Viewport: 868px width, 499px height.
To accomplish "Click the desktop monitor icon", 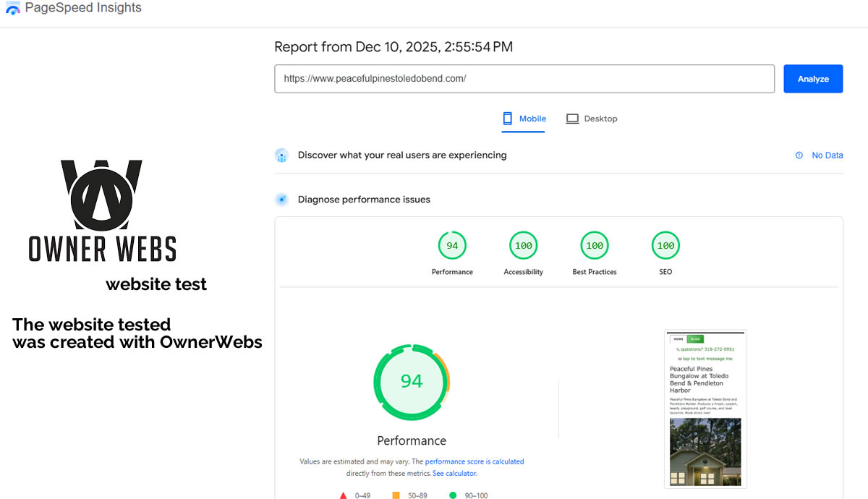I will pyautogui.click(x=572, y=119).
